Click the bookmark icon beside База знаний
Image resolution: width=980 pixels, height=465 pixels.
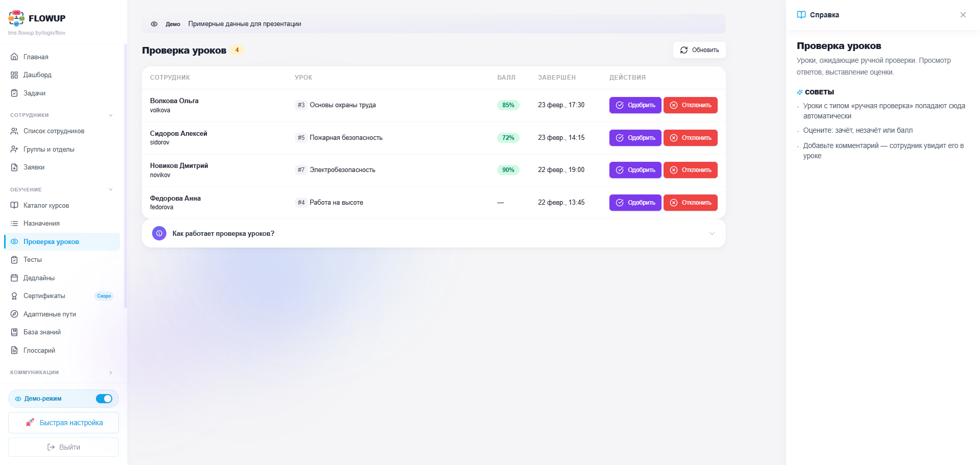click(14, 332)
